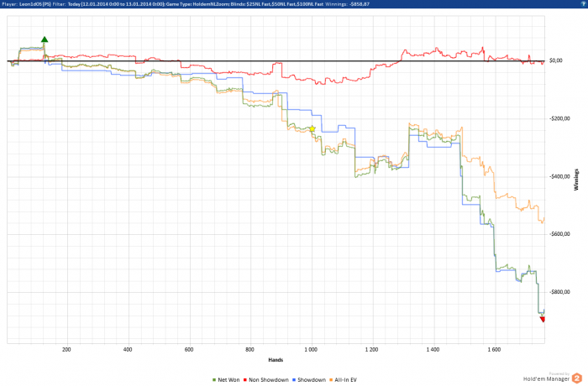Viewport: 588px width, 386px height.
Task: Click the green up-triangle peak marker
Action: point(45,39)
